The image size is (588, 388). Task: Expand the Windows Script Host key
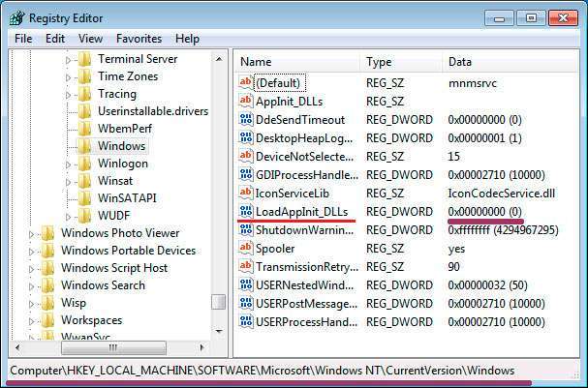pos(32,269)
